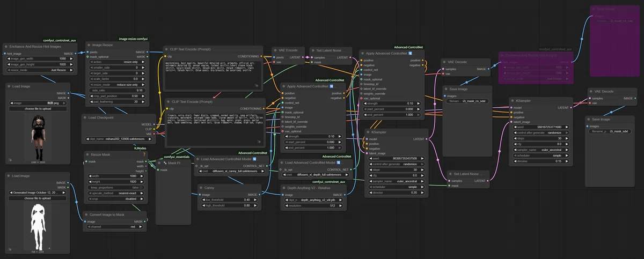The image size is (644, 259).
Task: Click the MASK output dot on Convert Image to Mask
Action: (x=146, y=221)
